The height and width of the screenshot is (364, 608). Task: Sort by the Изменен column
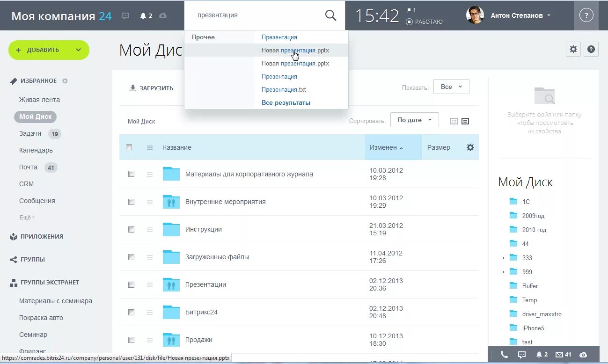[x=393, y=147]
